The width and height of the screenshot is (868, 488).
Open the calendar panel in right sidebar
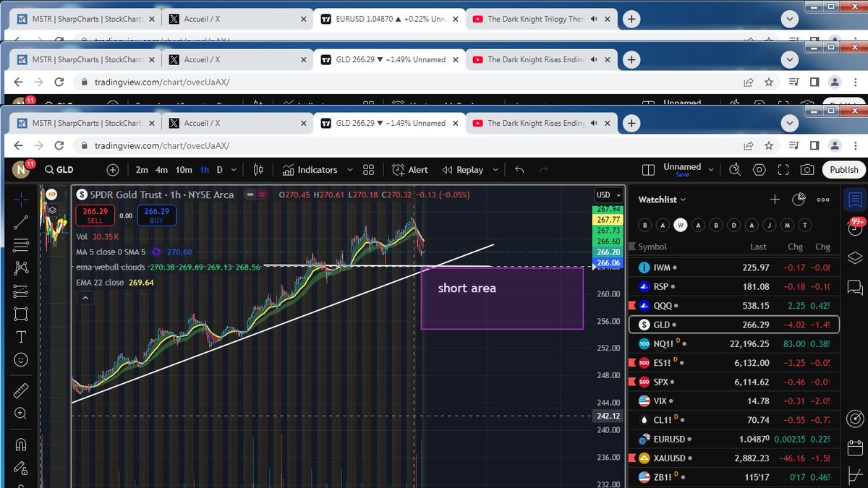855,449
